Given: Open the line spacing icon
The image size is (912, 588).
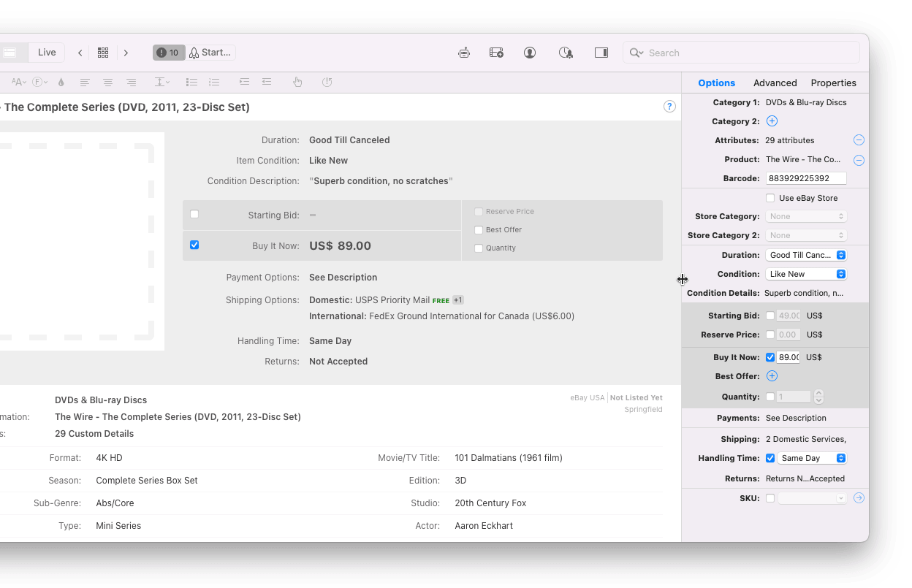Looking at the screenshot, I should click(161, 83).
